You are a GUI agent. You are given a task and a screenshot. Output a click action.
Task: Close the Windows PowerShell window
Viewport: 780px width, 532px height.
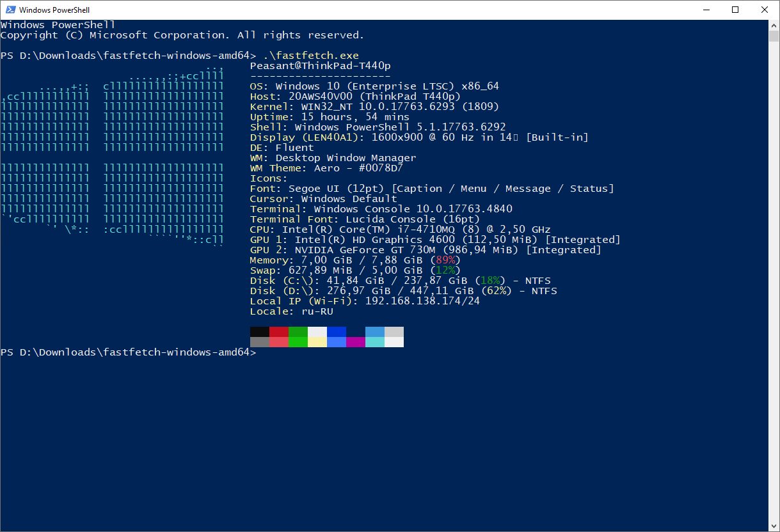point(765,10)
